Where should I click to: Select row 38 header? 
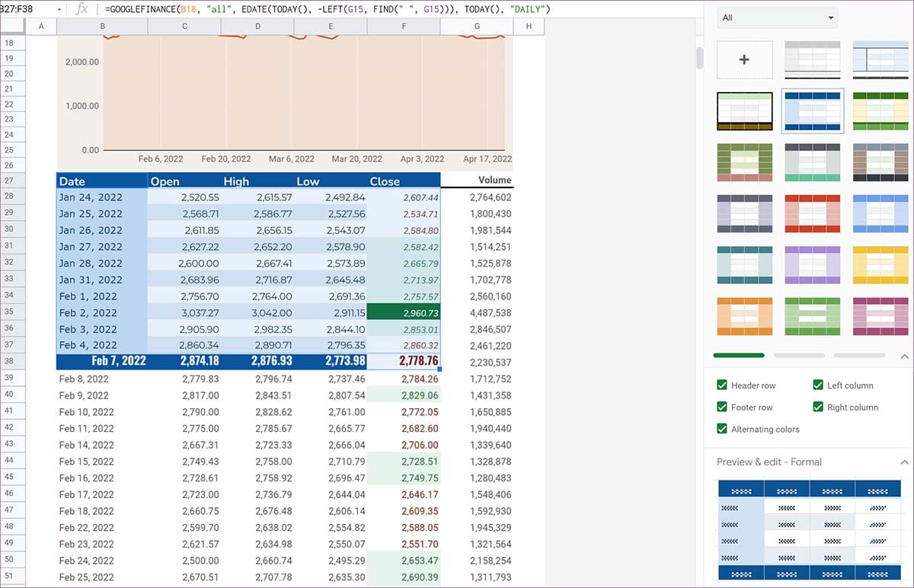[x=9, y=362]
